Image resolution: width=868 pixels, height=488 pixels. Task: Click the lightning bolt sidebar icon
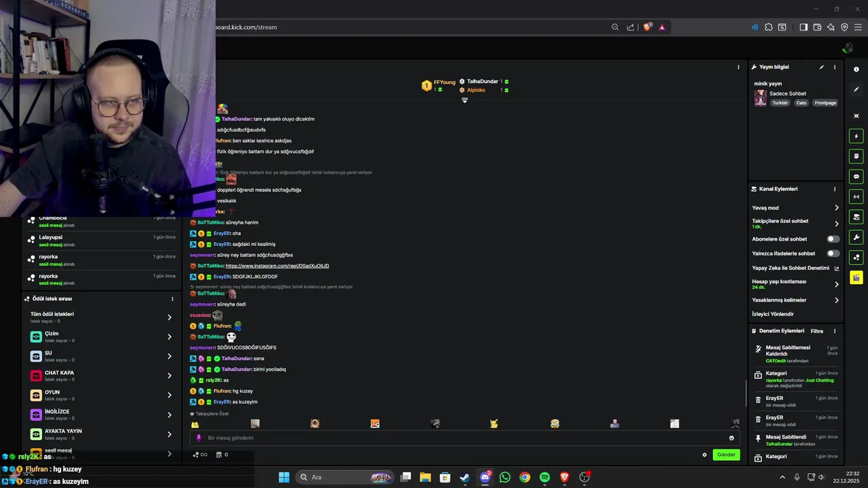856,136
